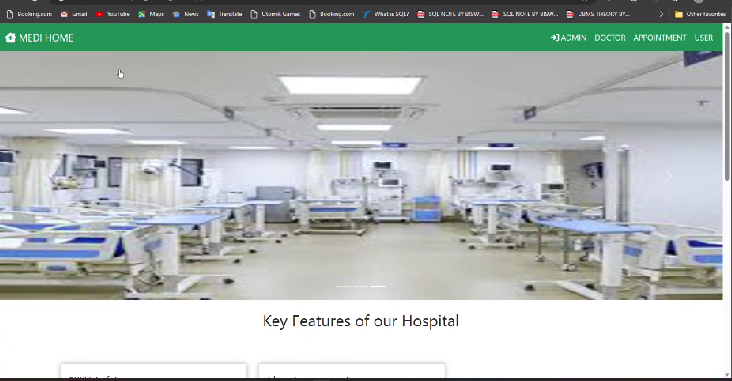Select the USER navigation link
Screen dimensions: 732x381
pos(704,37)
